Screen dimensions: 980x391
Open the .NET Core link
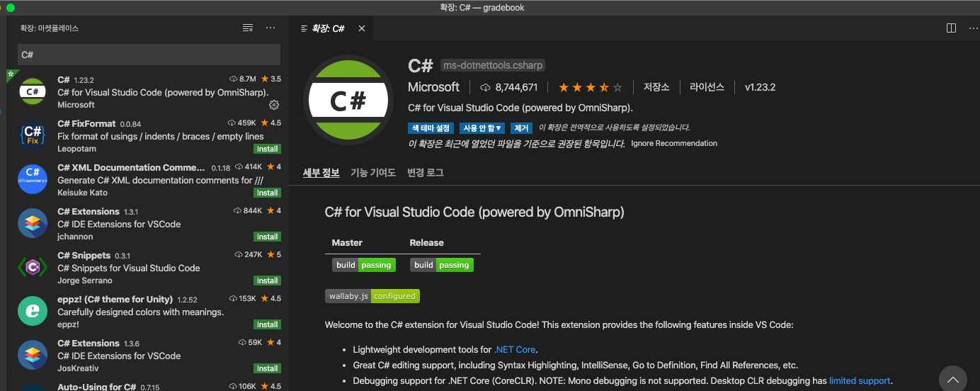515,349
